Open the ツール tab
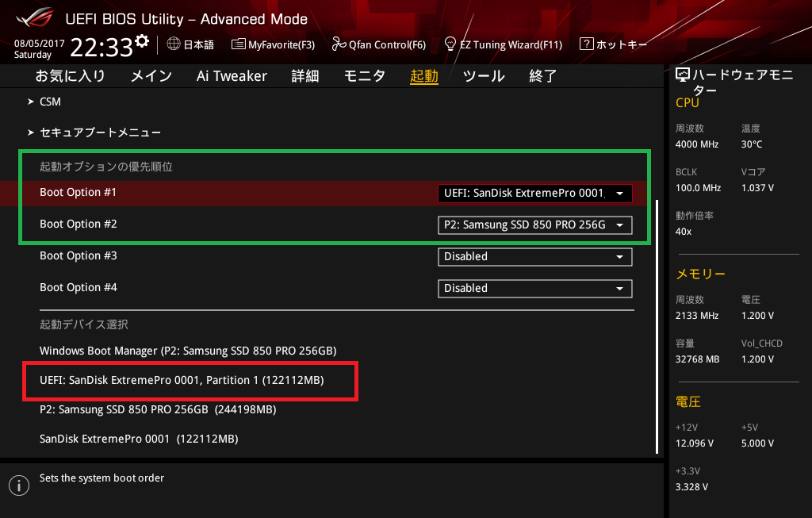 484,76
